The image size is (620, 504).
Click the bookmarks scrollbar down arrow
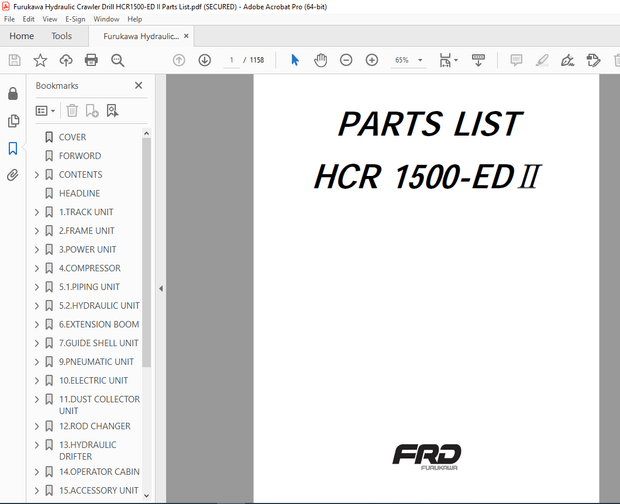tap(146, 495)
